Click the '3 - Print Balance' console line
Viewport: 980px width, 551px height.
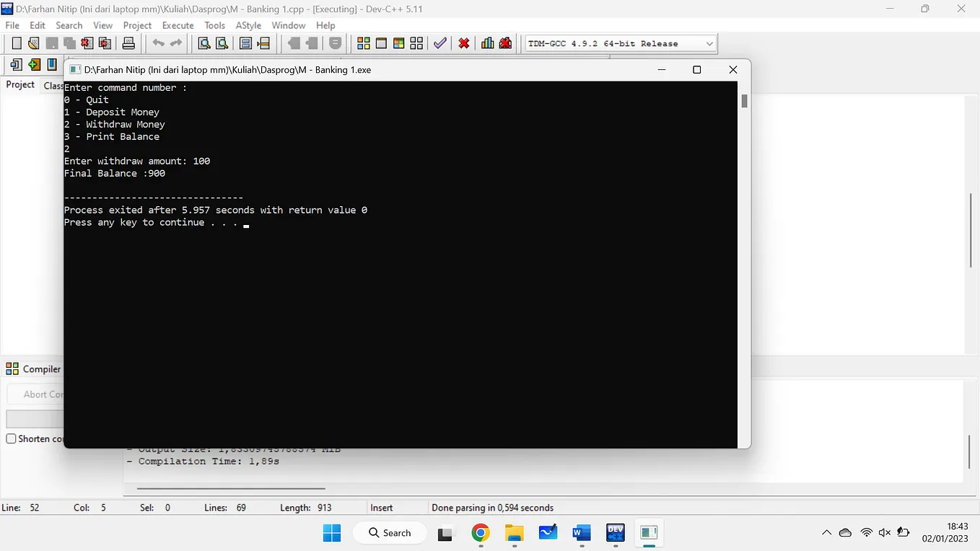point(112,136)
